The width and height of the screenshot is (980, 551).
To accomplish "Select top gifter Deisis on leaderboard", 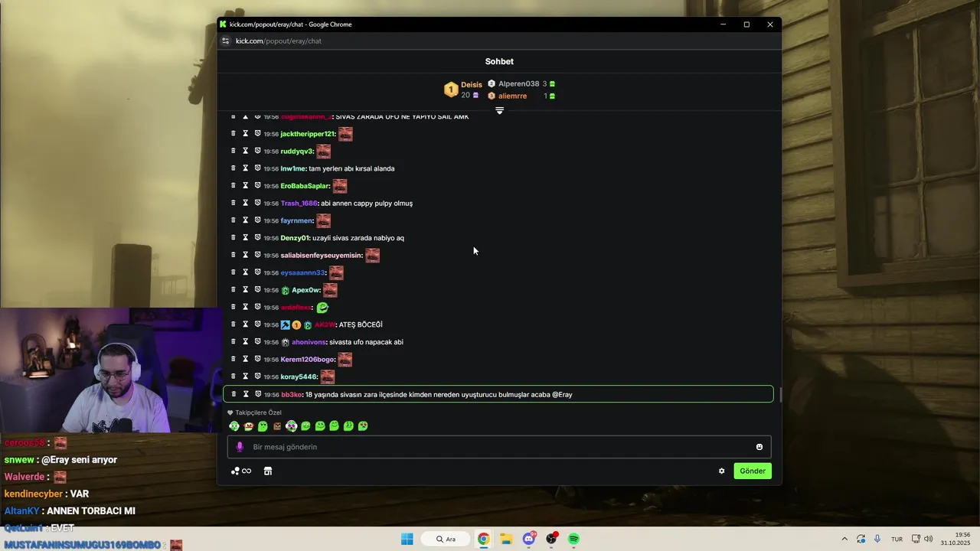I will coord(472,85).
